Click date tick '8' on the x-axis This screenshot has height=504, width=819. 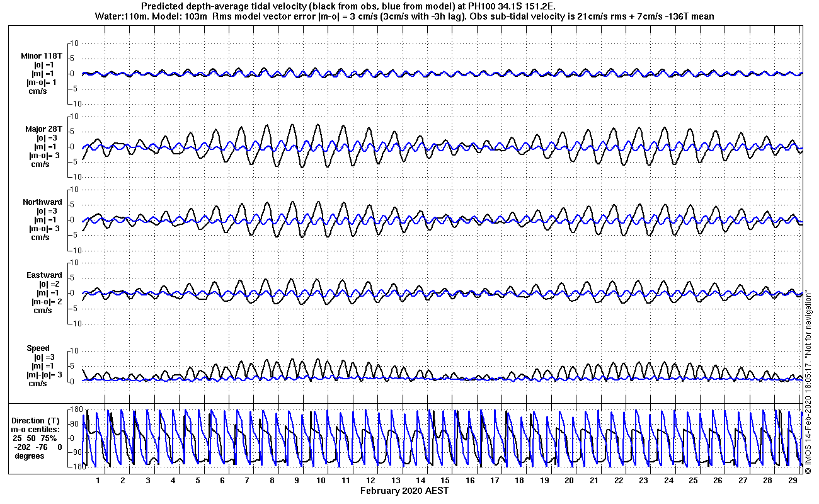272,481
